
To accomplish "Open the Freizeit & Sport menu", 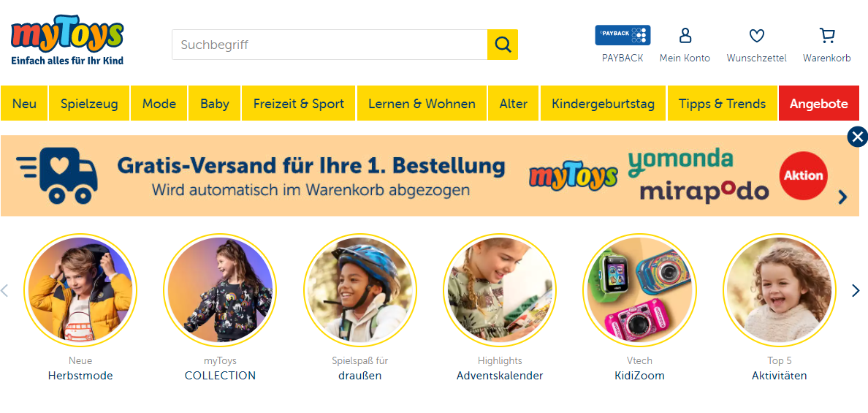I will [x=299, y=103].
